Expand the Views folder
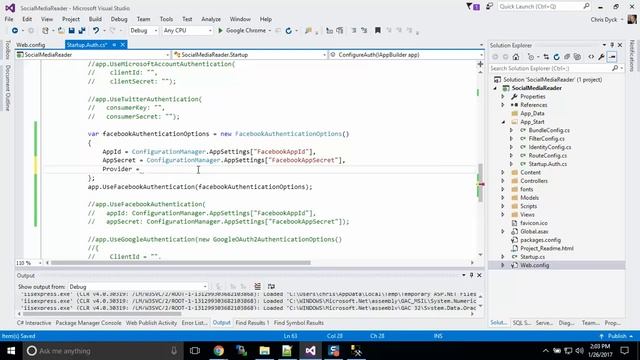Screen dimensions: 640x360 pyautogui.click(x=503, y=215)
